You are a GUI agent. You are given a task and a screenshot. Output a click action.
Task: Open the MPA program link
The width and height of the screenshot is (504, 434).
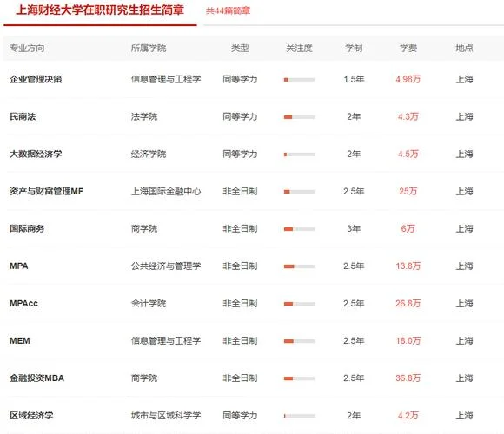point(19,266)
